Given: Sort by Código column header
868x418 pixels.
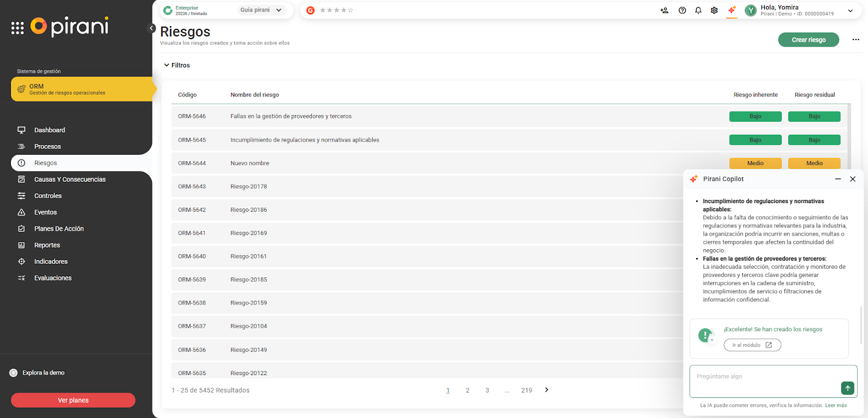Looking at the screenshot, I should tap(187, 95).
